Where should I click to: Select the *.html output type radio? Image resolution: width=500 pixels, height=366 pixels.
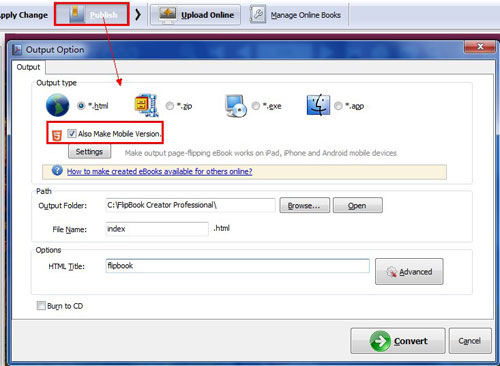[81, 106]
